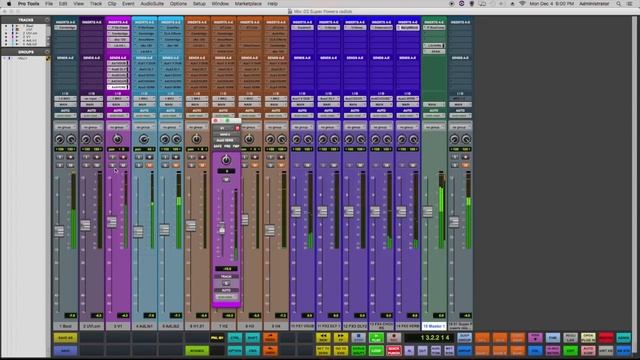The height and width of the screenshot is (360, 640).
Task: Open group selector on Master 1 channel
Action: pyautogui.click(x=434, y=127)
